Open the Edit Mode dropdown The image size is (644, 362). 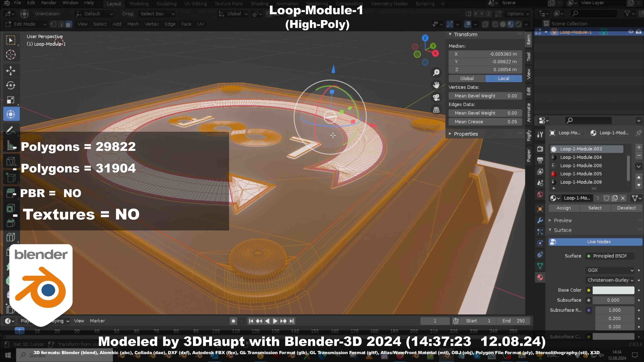point(26,24)
